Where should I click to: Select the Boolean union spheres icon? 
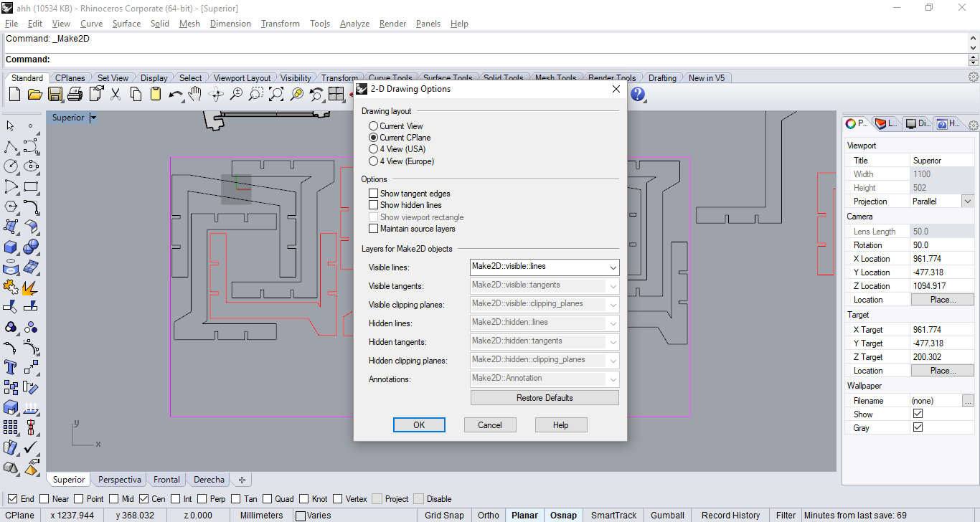(31, 247)
